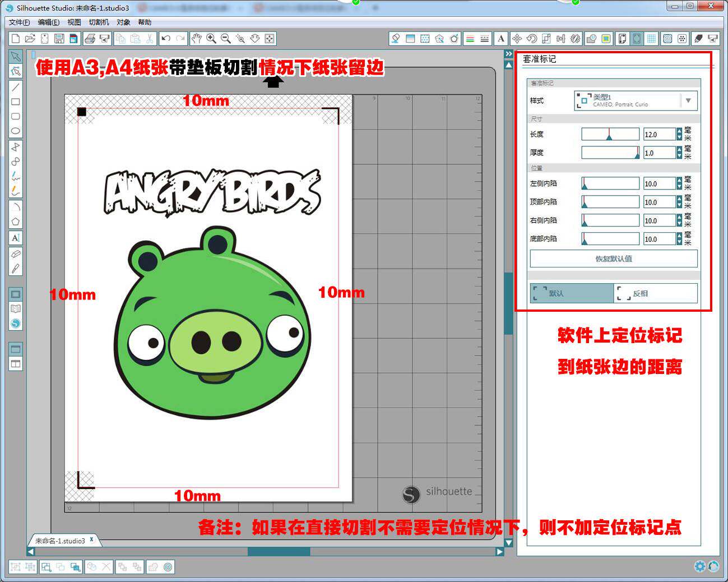Click the 顶部内陷 value stepper arrows
Screen dimensions: 728x582
point(679,202)
